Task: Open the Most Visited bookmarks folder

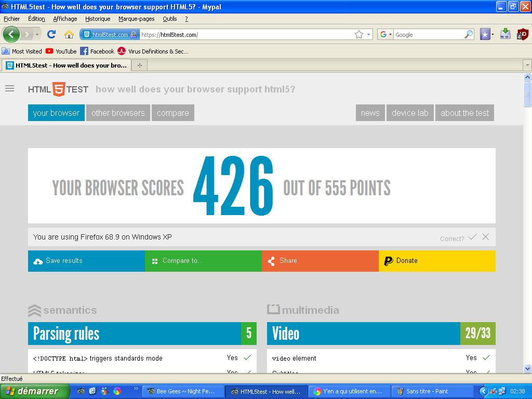Action: pyautogui.click(x=22, y=51)
